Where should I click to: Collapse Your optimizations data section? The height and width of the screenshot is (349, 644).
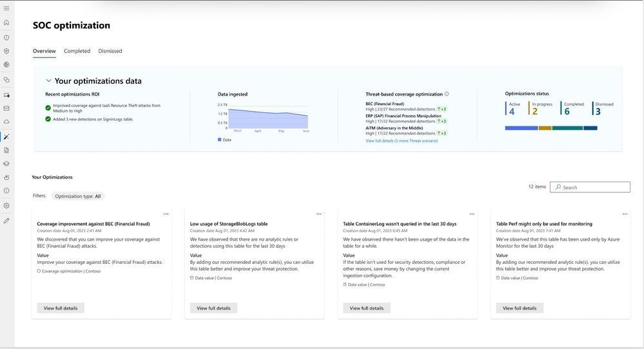48,81
